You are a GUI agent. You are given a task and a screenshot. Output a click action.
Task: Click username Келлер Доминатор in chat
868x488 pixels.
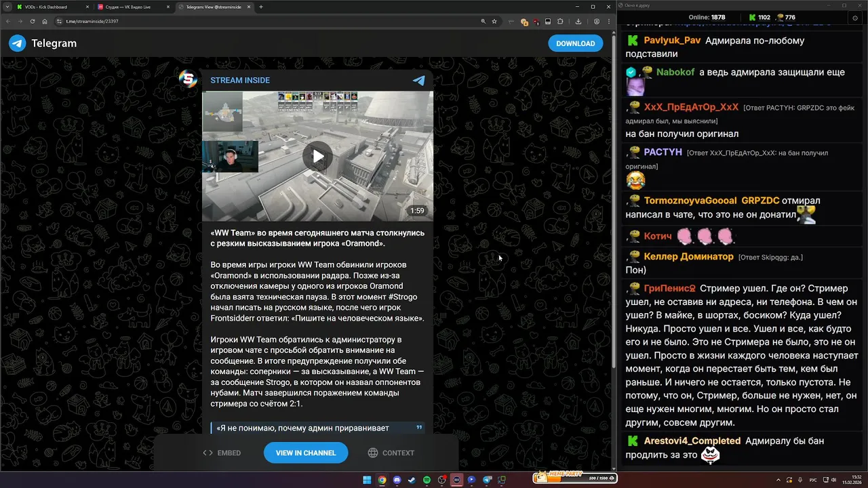(x=689, y=256)
